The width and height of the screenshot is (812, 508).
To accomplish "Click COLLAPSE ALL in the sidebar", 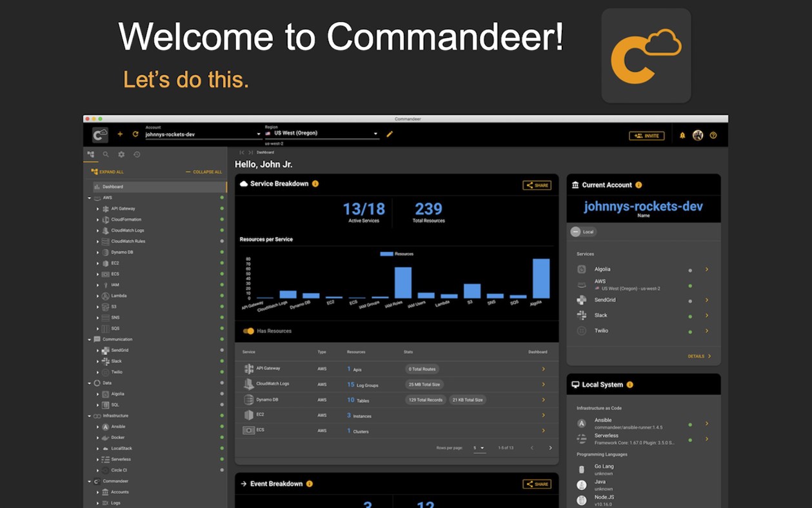I will coord(204,172).
